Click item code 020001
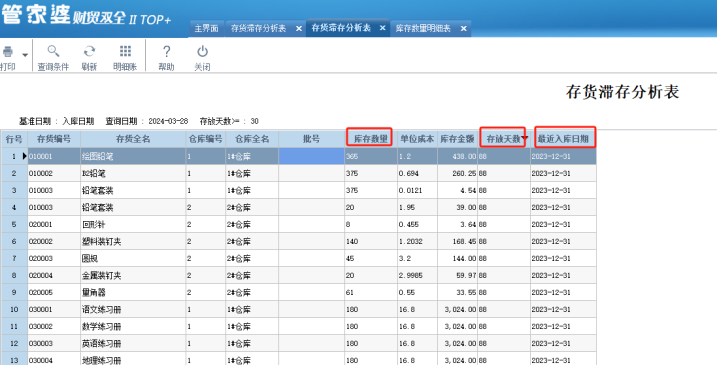The image size is (718, 365). (54, 224)
